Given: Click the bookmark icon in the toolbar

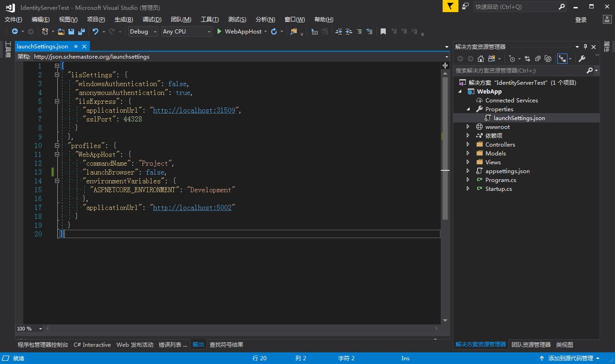Looking at the screenshot, I should pyautogui.click(x=383, y=32).
